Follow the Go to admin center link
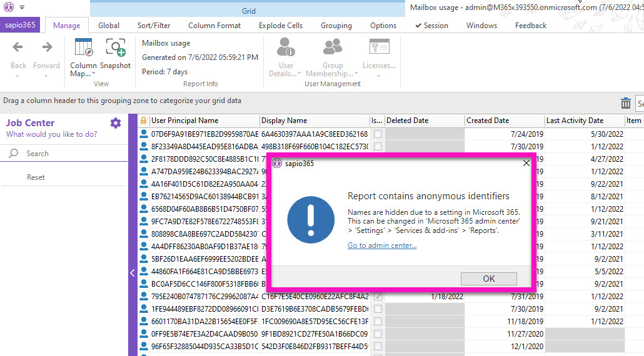Image resolution: width=644 pixels, height=356 pixels. pyautogui.click(x=382, y=245)
